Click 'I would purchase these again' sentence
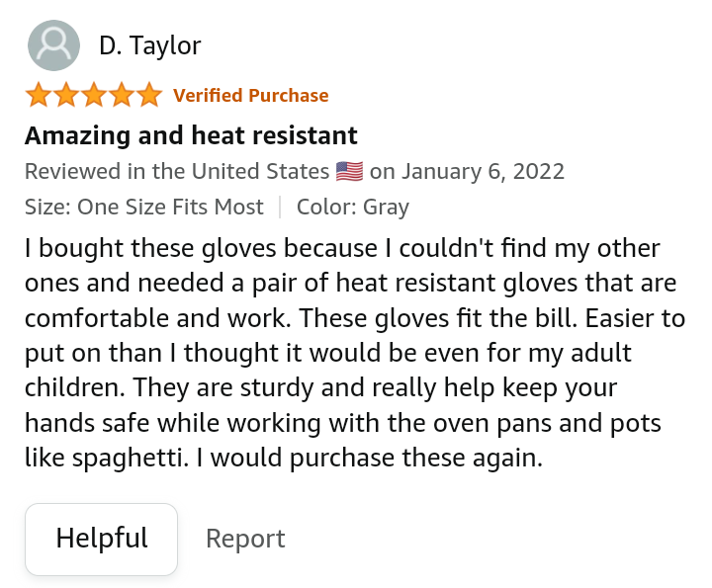The image size is (712, 588). (369, 458)
